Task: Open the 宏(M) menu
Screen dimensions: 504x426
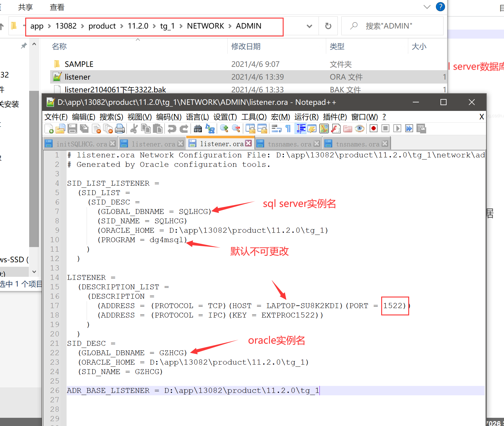Action: pos(280,117)
